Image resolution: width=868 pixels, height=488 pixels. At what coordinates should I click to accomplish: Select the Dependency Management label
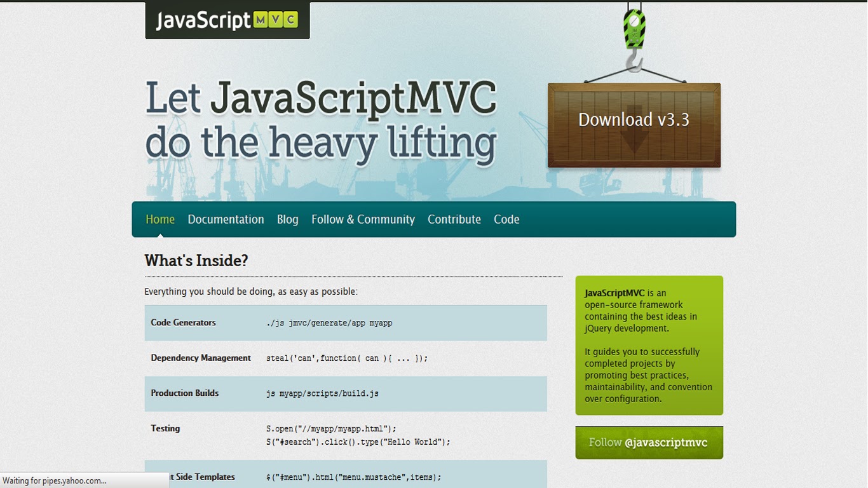tap(201, 358)
